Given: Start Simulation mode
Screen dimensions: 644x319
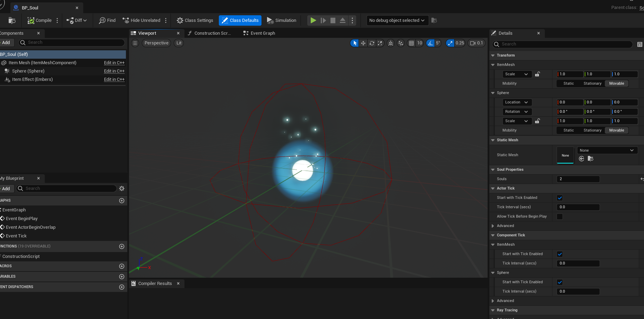Looking at the screenshot, I should (x=282, y=20).
